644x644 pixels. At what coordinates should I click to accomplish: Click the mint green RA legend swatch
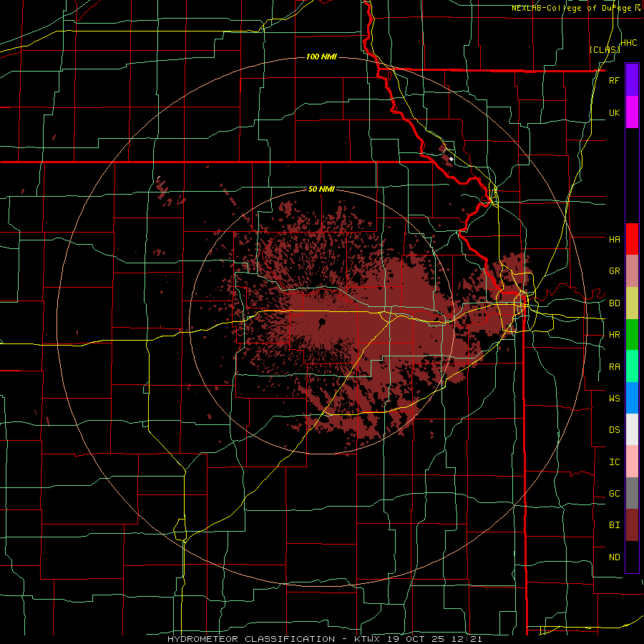[632, 366]
